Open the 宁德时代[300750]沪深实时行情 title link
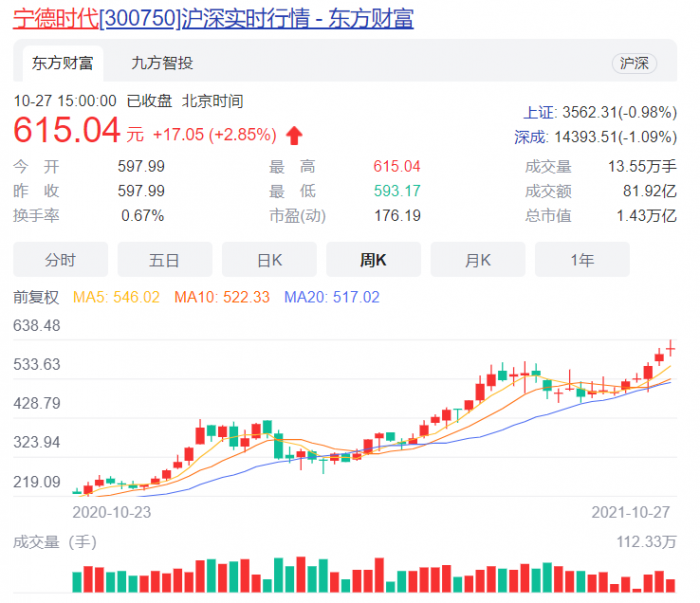 point(213,19)
